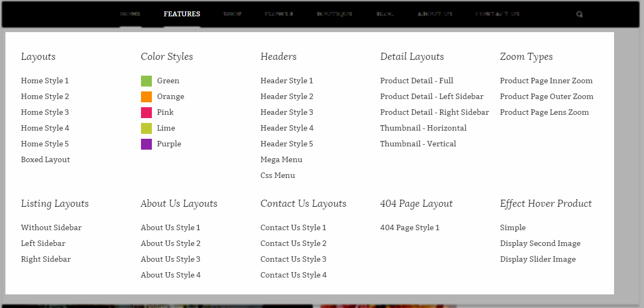The image size is (644, 308).
Task: Select the FEATURES menu item
Action: point(182,14)
